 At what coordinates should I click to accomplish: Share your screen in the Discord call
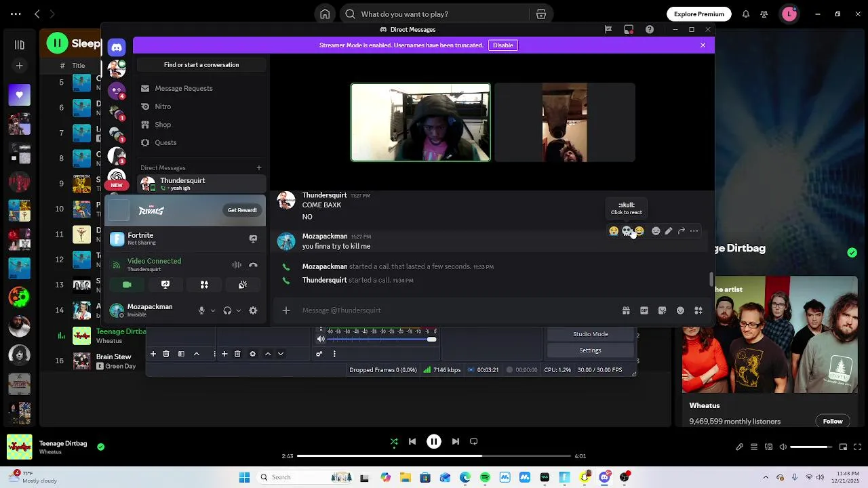tap(165, 285)
